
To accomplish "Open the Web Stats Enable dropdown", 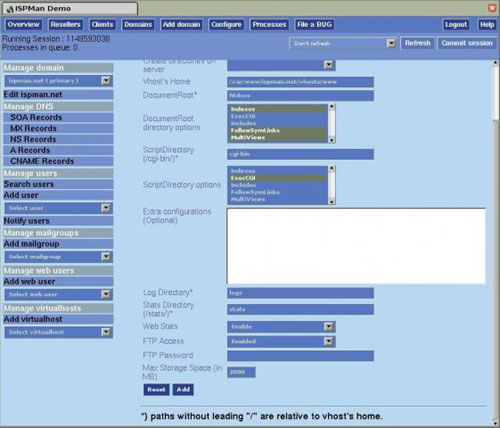I will (328, 326).
